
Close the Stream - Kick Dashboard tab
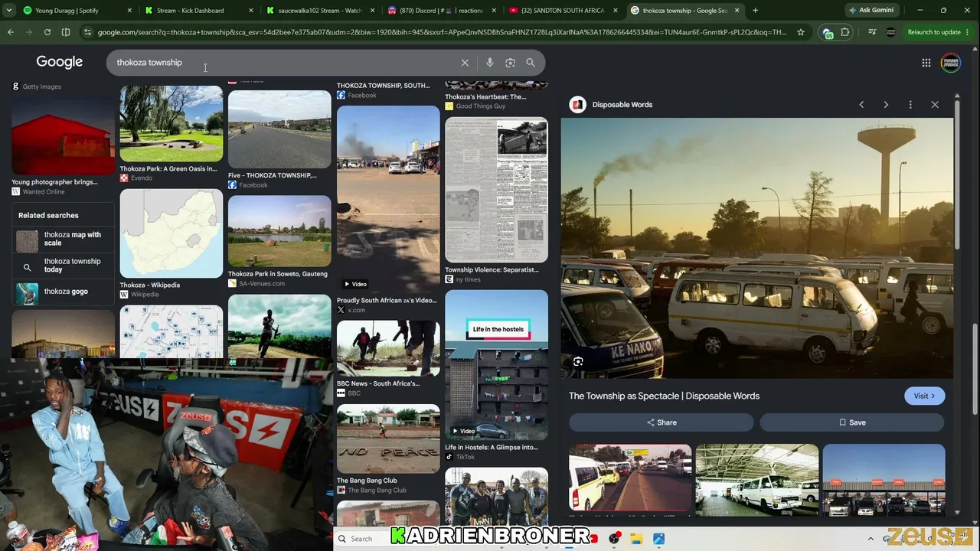tap(251, 11)
